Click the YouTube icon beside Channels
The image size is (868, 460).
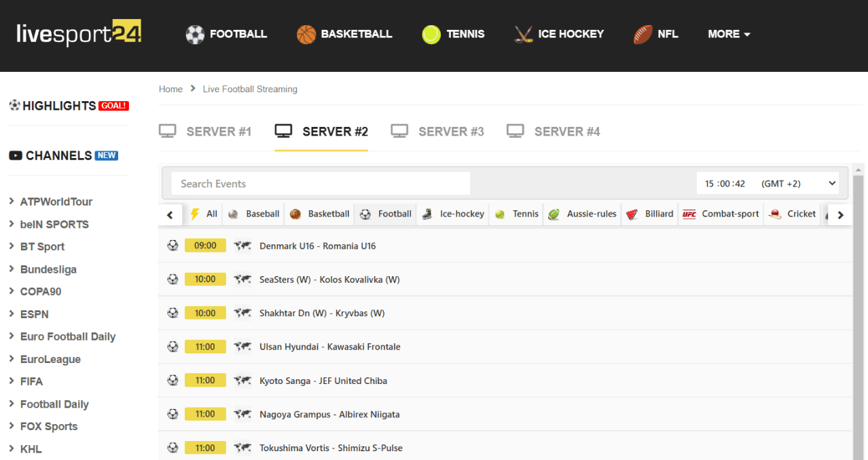[16, 155]
